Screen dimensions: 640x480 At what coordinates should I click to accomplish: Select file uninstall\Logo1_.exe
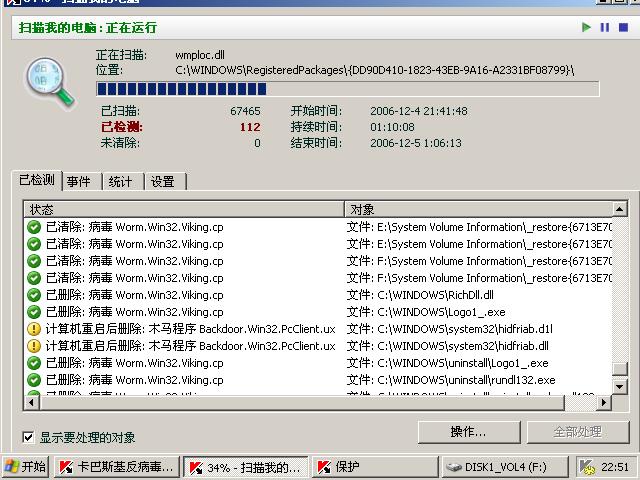pyautogui.click(x=448, y=363)
